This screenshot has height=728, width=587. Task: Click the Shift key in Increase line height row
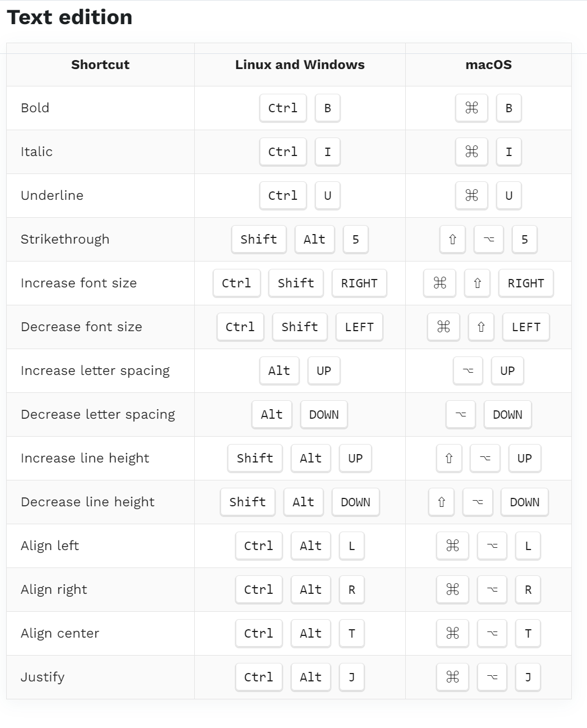pos(255,458)
